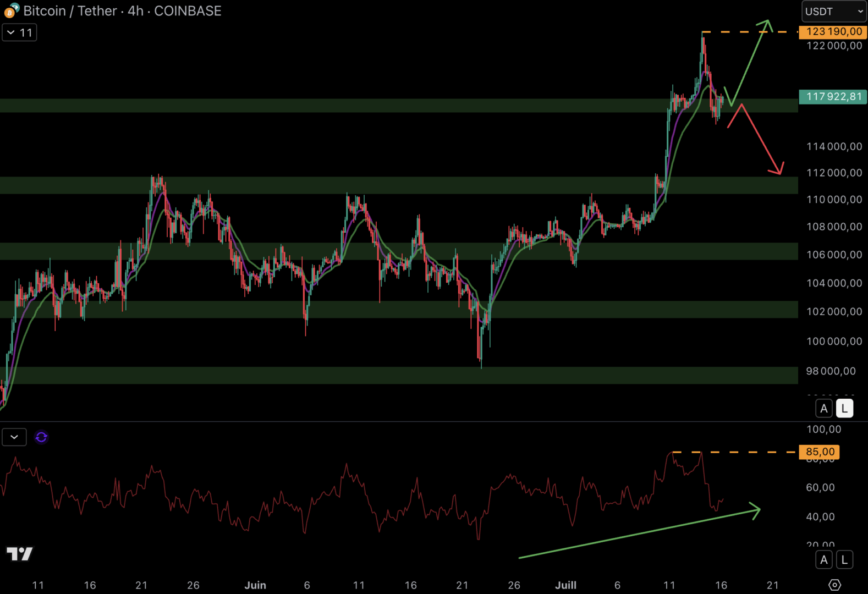Click the 100 000,00 price axis label

click(834, 342)
